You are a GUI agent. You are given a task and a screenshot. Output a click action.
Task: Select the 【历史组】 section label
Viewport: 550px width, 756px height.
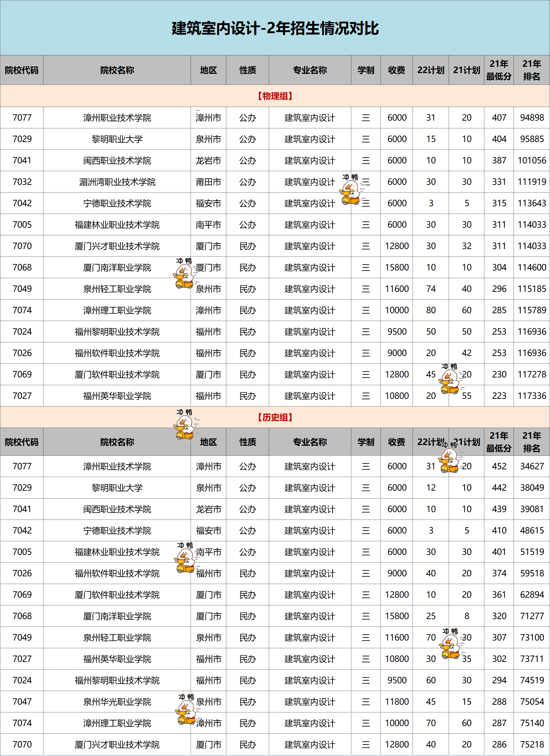coord(275,417)
